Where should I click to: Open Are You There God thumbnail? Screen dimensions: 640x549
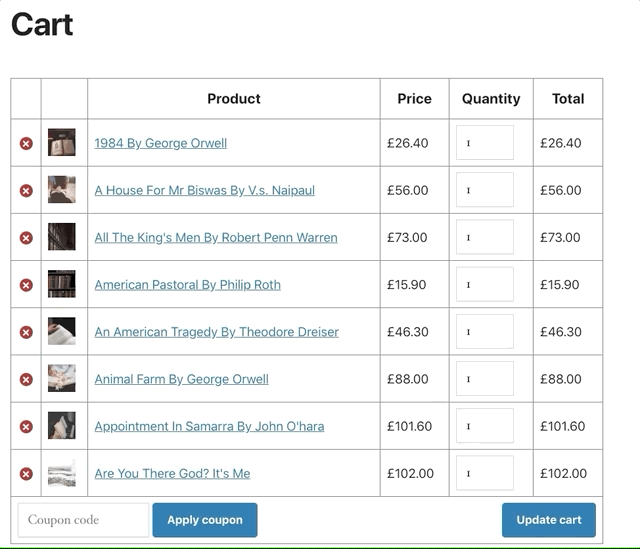tap(62, 473)
